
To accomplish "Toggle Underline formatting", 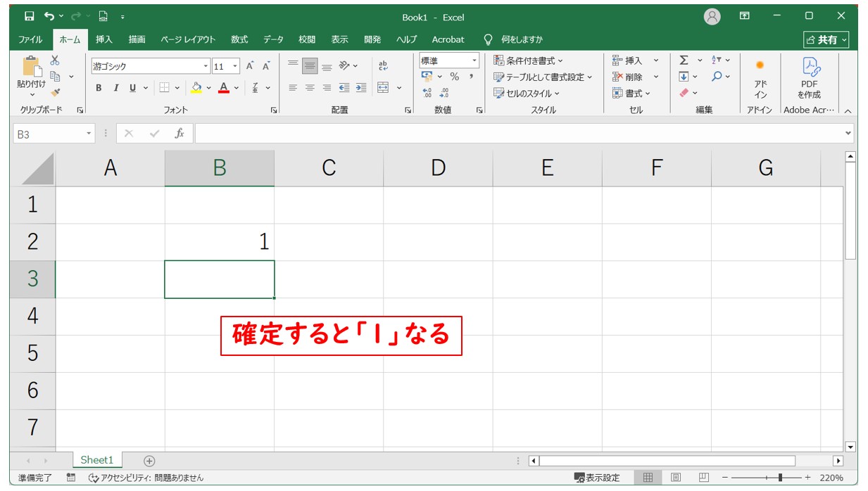I will point(132,88).
